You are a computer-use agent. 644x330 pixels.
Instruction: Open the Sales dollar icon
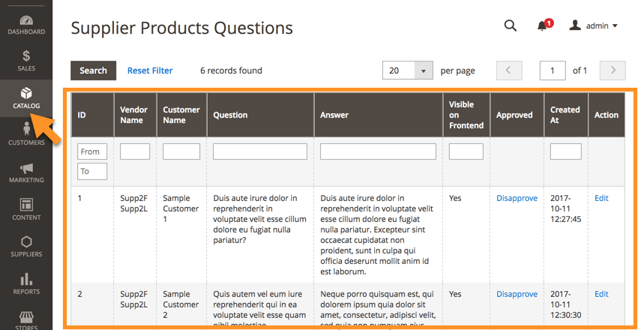tap(26, 56)
